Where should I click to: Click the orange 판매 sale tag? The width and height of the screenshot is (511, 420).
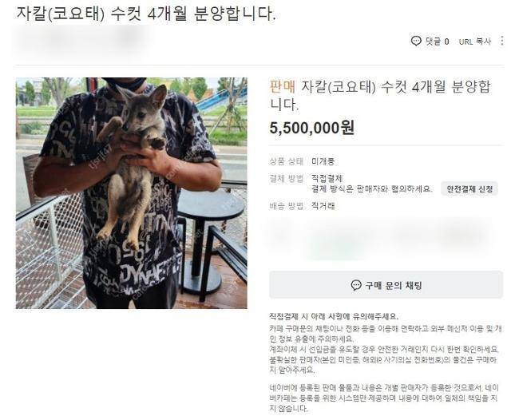point(283,87)
